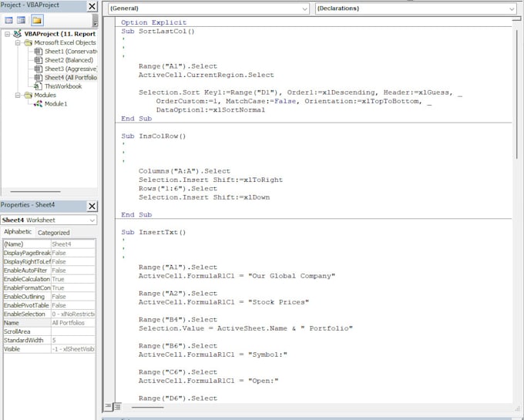Screen dimensions: 524x420
Task: Collapse the Modules folder node
Action: coord(18,96)
